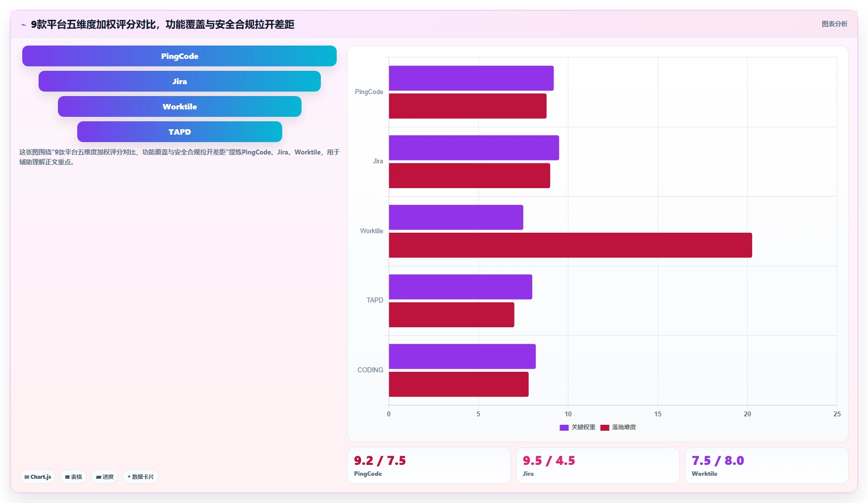This screenshot has width=868, height=503.
Task: Open the 9.2 / 7.5 PingCode stat card
Action: tap(429, 465)
